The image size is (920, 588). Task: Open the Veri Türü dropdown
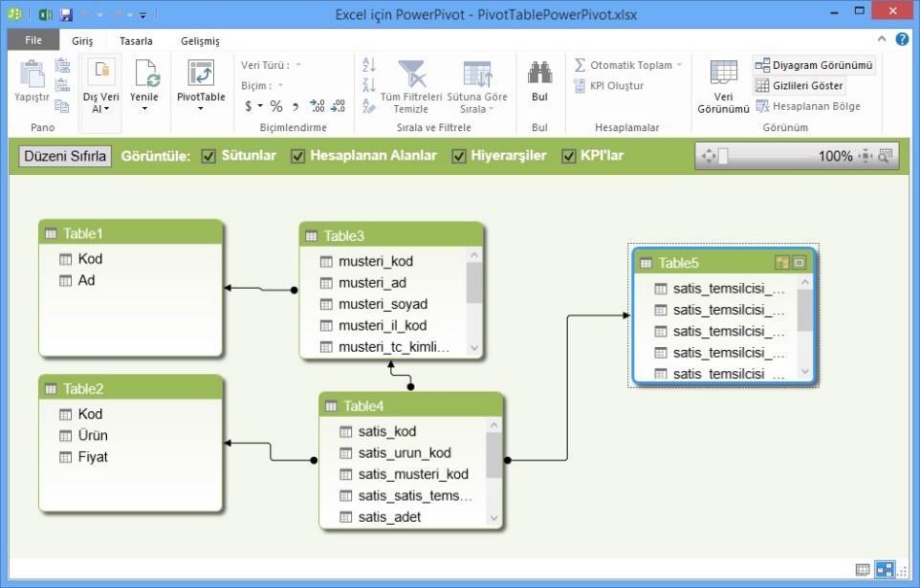298,65
